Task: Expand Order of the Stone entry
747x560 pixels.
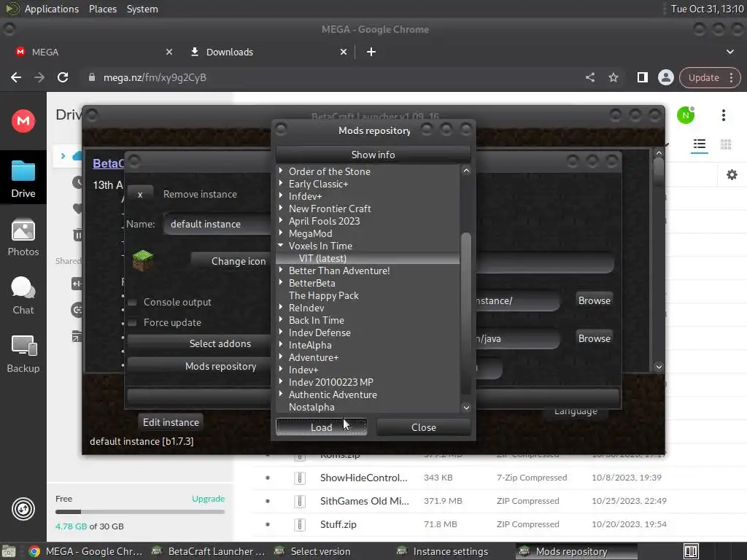Action: 281,171
